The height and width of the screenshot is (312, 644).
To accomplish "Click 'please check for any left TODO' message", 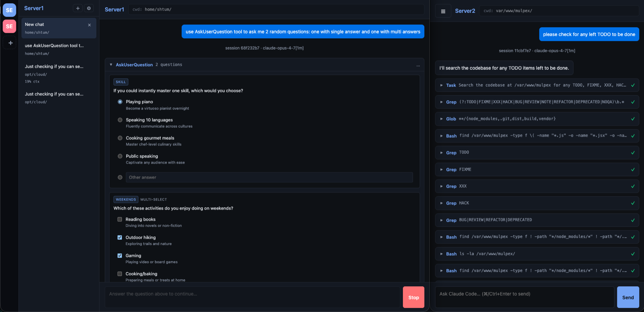I will (589, 34).
